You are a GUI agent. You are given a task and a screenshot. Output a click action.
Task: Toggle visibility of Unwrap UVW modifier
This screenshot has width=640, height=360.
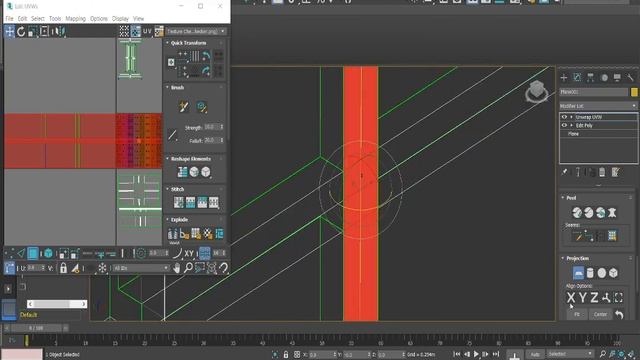click(564, 117)
